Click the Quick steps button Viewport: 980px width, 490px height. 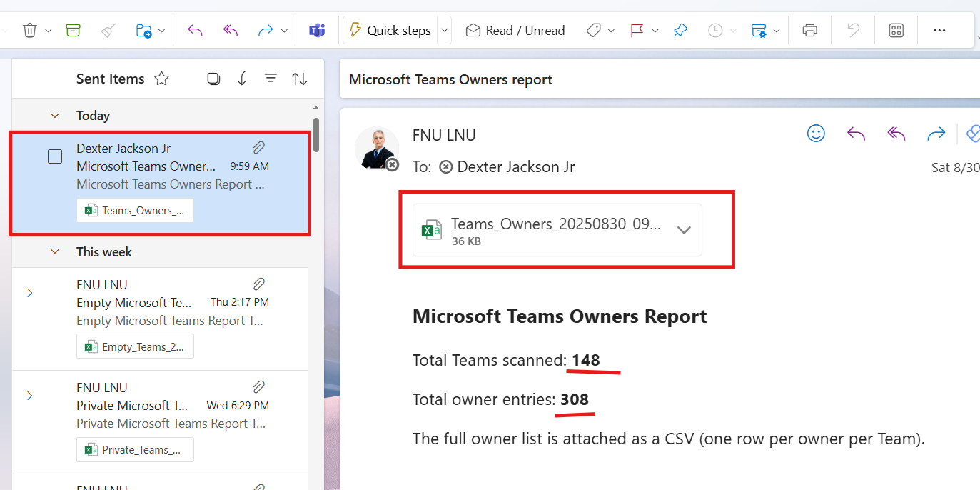390,30
